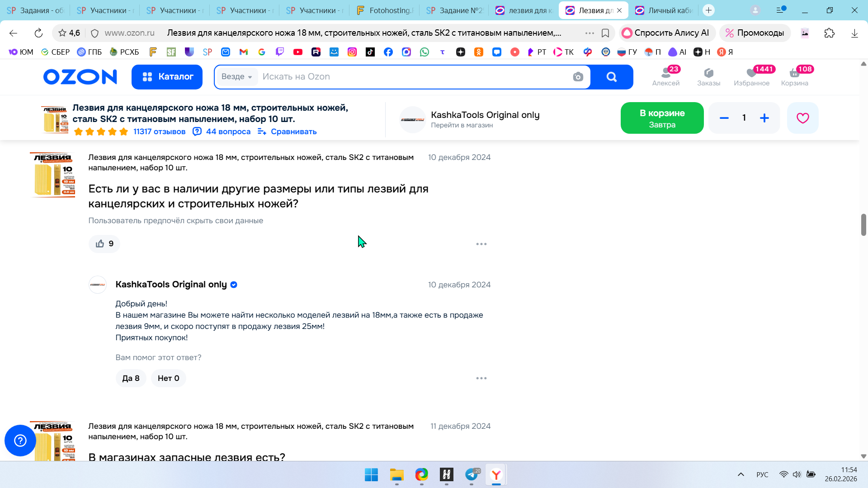Open Избранное favorites in header
Viewport: 868px width, 488px height.
tap(751, 76)
